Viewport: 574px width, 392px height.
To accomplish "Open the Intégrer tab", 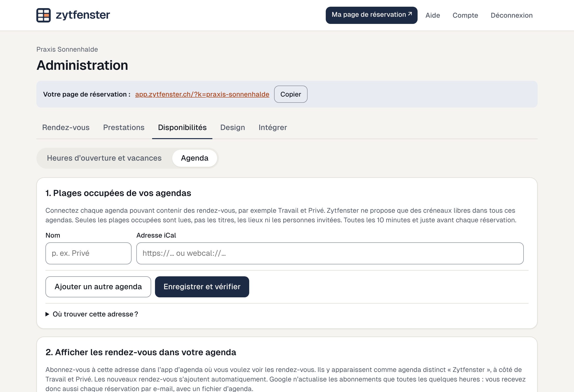I will [273, 127].
